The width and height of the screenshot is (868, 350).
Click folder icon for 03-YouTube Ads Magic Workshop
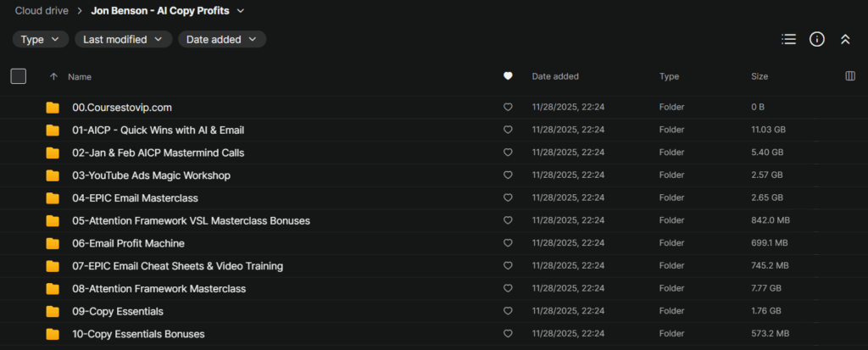(53, 175)
